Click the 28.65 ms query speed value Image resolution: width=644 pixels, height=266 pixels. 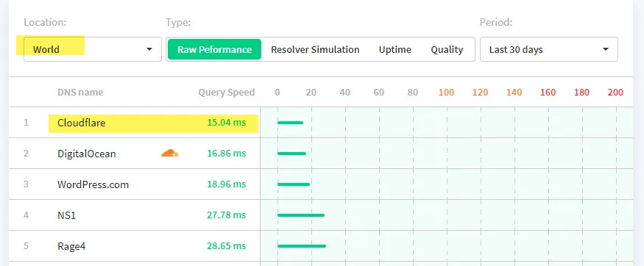[x=226, y=246]
